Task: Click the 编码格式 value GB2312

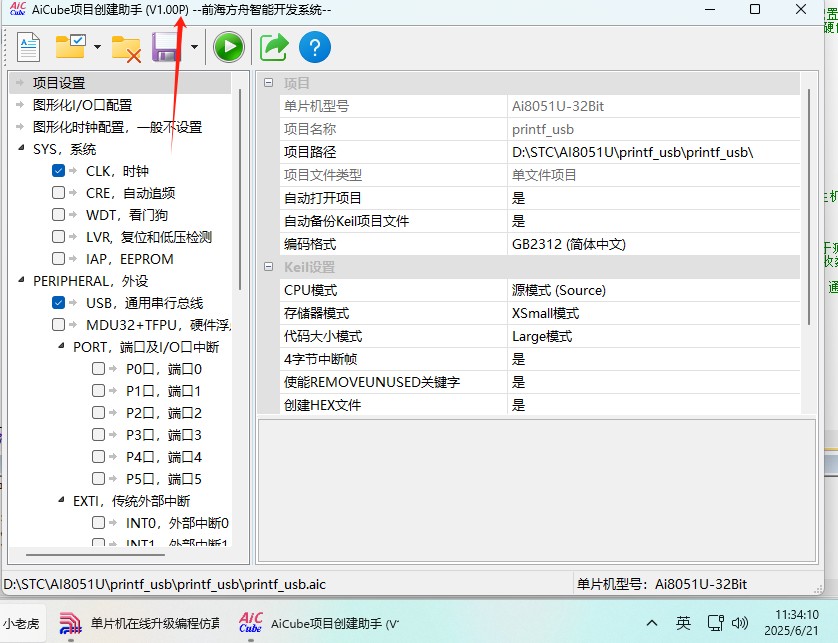Action: (654, 244)
